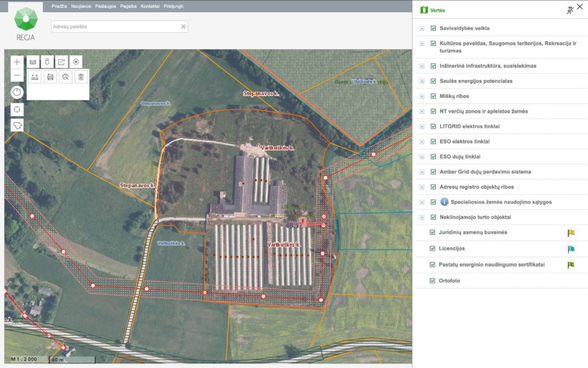Expand the Nekilnojamojo turto objektai group

point(422,218)
